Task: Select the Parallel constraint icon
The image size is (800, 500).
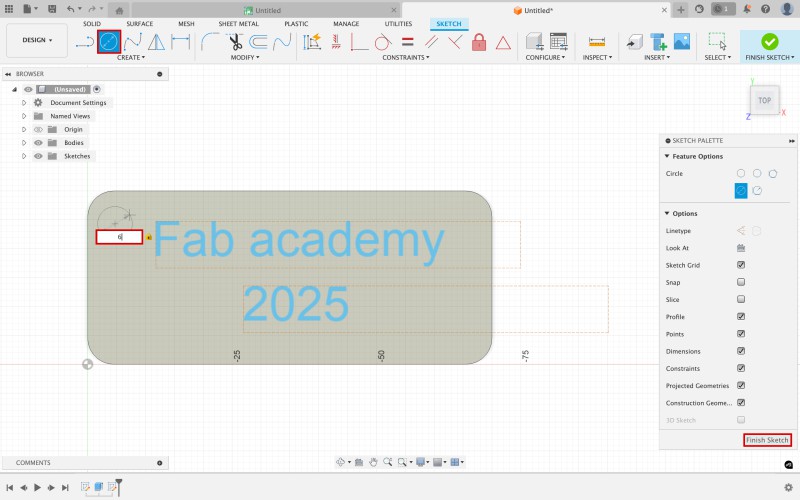Action: (x=432, y=42)
